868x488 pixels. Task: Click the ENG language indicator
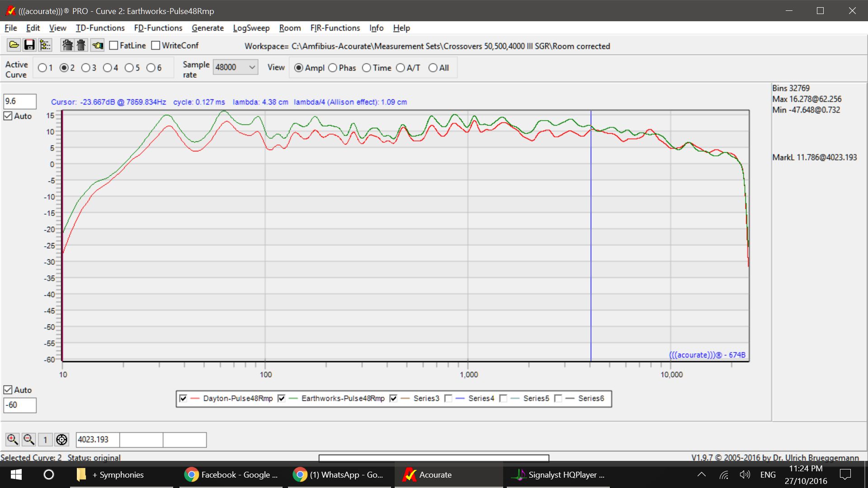click(768, 474)
